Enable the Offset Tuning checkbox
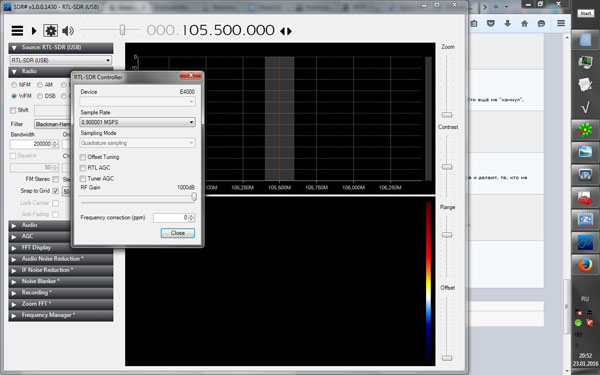The height and width of the screenshot is (375, 600). pos(83,157)
